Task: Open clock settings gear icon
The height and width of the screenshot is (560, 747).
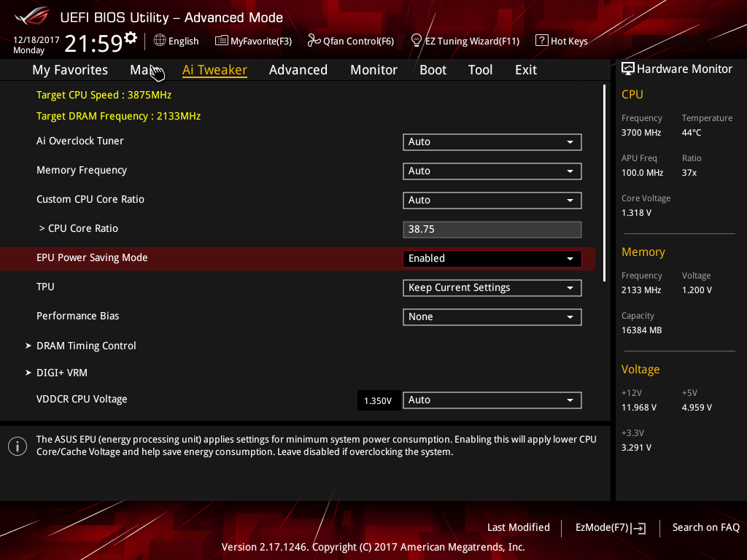Action: [131, 37]
